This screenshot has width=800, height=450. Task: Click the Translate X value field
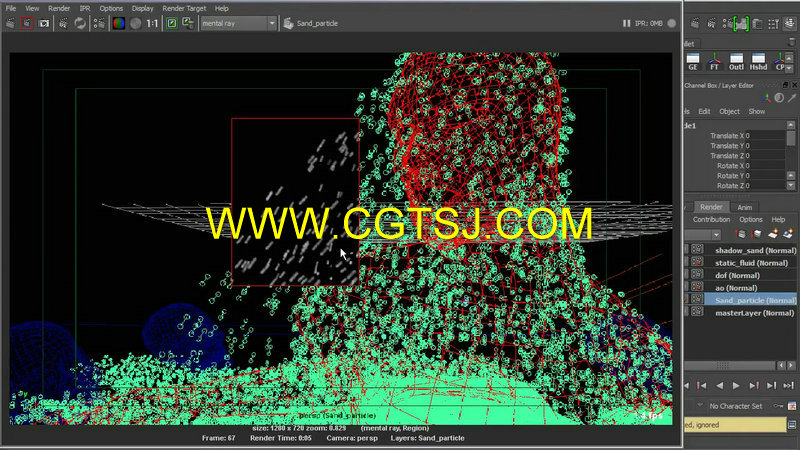tap(765, 136)
